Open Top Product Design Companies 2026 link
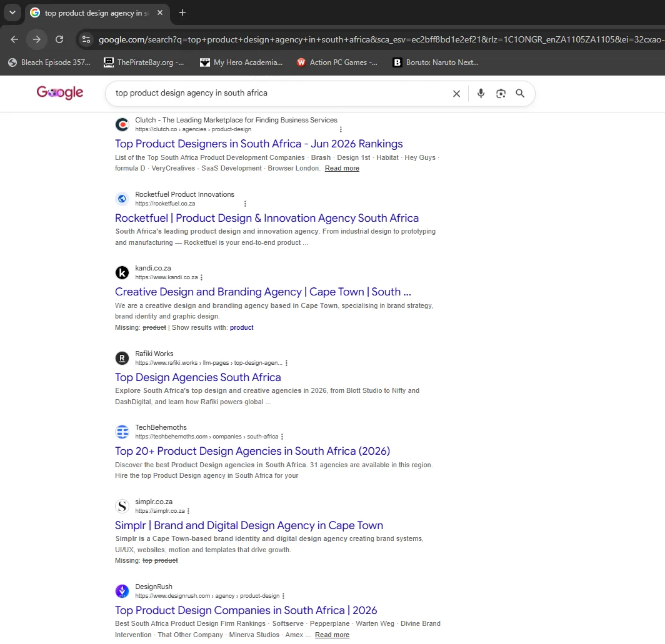This screenshot has height=644, width=665. (x=246, y=610)
